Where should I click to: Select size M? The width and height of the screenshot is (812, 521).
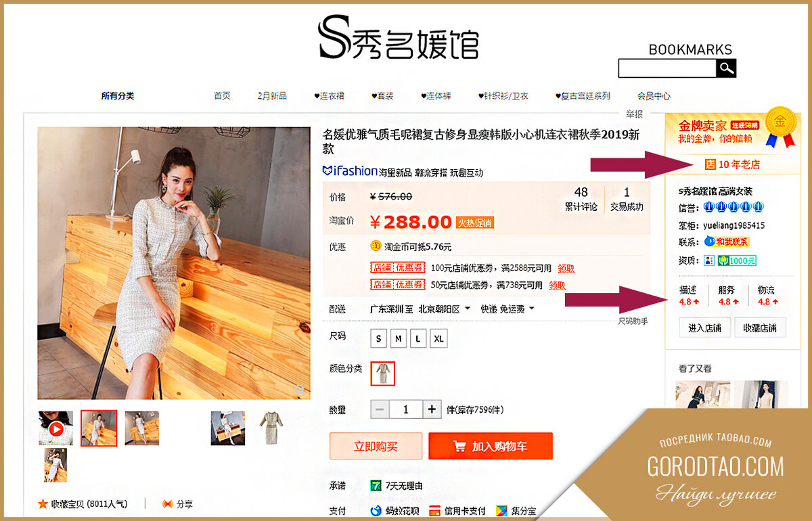399,338
